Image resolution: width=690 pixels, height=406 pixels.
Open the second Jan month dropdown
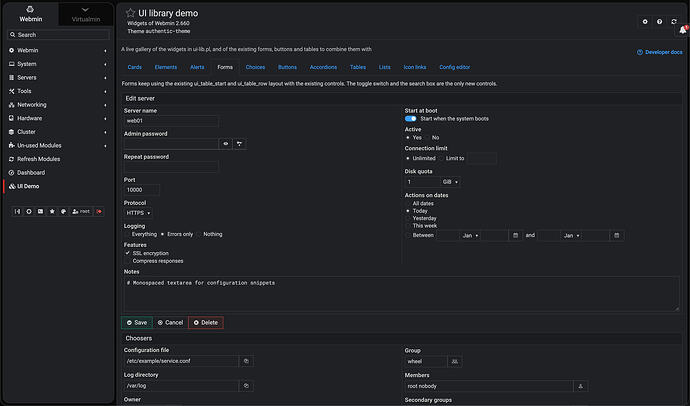pyautogui.click(x=571, y=236)
